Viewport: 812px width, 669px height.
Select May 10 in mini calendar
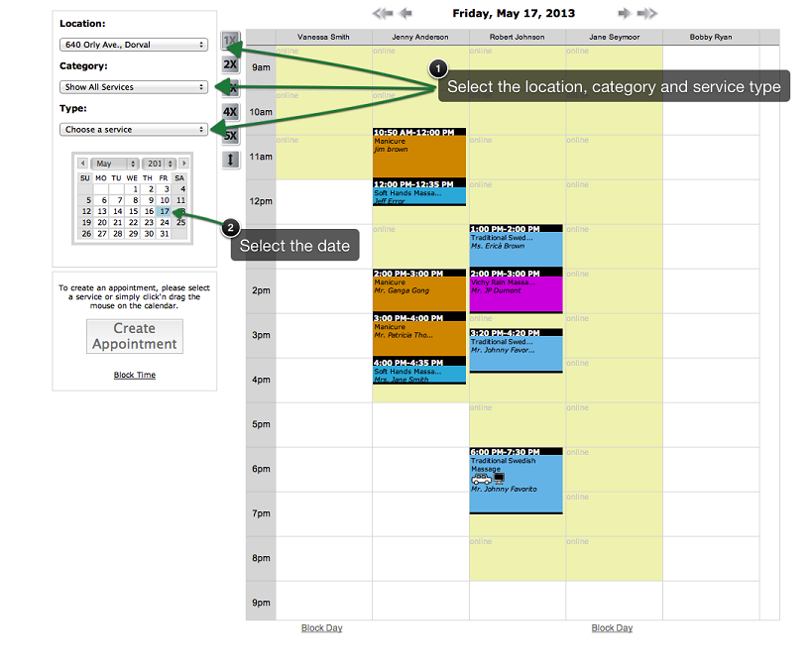[x=165, y=200]
